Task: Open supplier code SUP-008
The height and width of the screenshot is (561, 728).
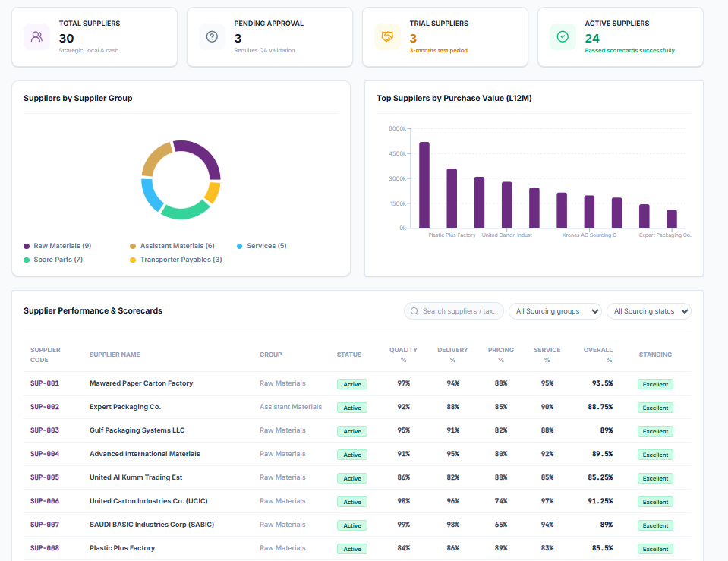Action: point(45,548)
